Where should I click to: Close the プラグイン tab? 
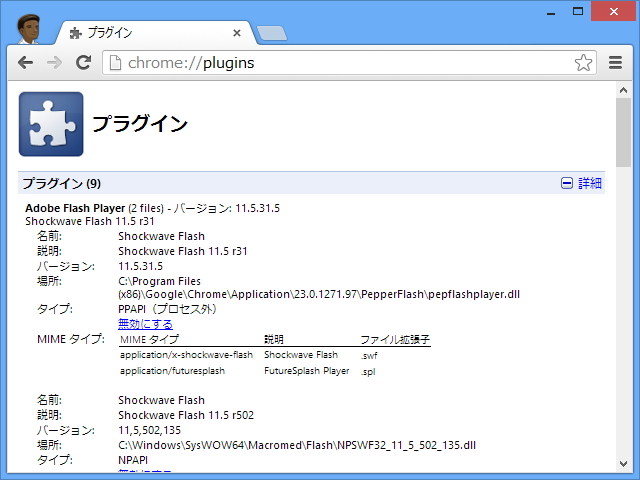click(x=237, y=33)
